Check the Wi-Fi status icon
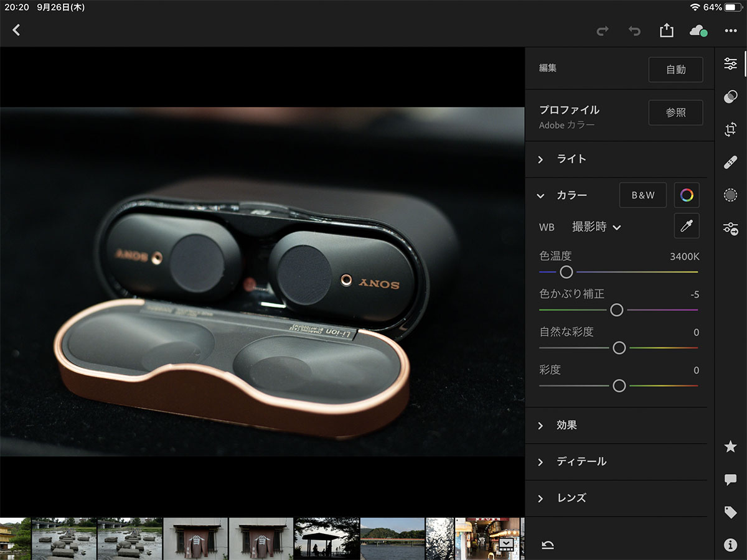The image size is (747, 560). point(695,7)
